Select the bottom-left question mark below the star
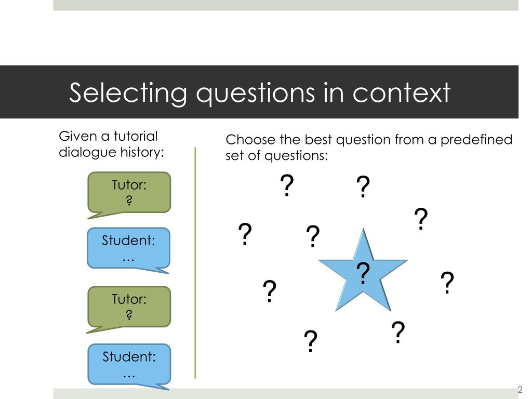The height and width of the screenshot is (399, 532). [x=311, y=341]
